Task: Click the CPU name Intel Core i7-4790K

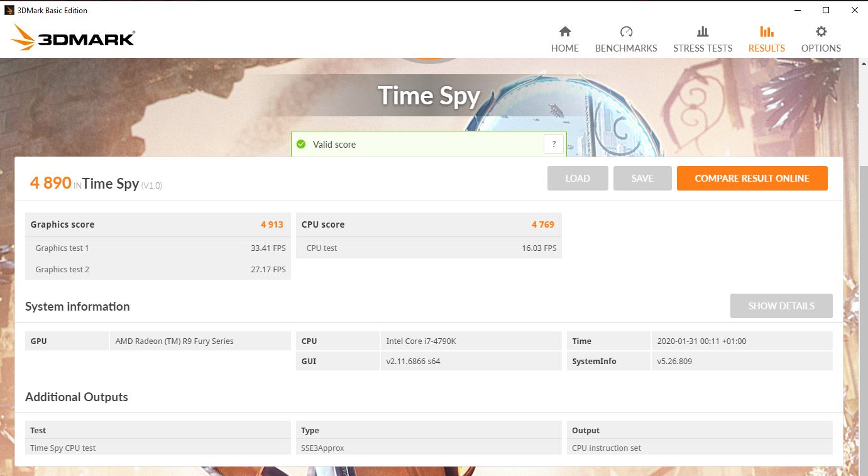Action: [421, 341]
